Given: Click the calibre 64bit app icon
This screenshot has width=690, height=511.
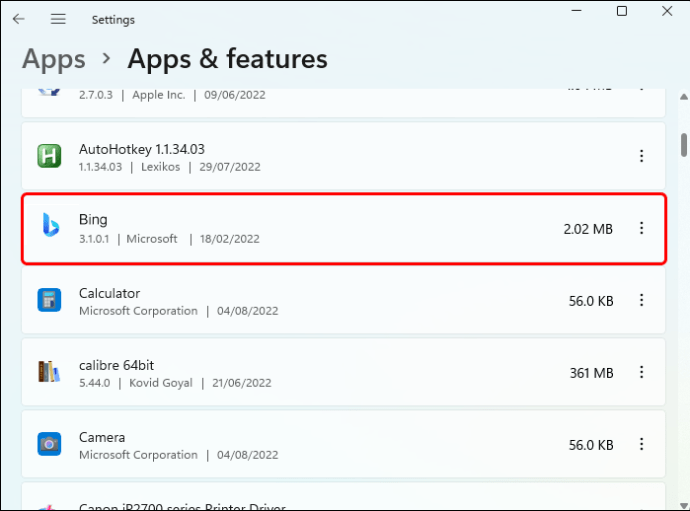Looking at the screenshot, I should [x=49, y=372].
